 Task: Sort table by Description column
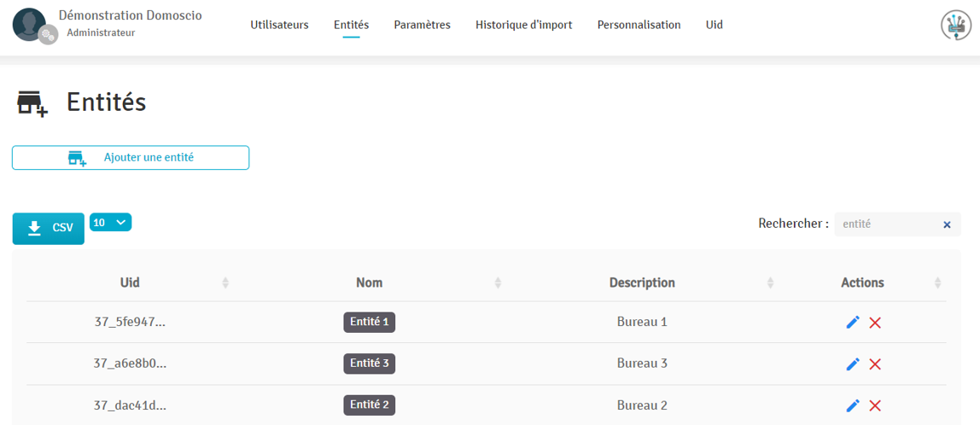click(642, 282)
